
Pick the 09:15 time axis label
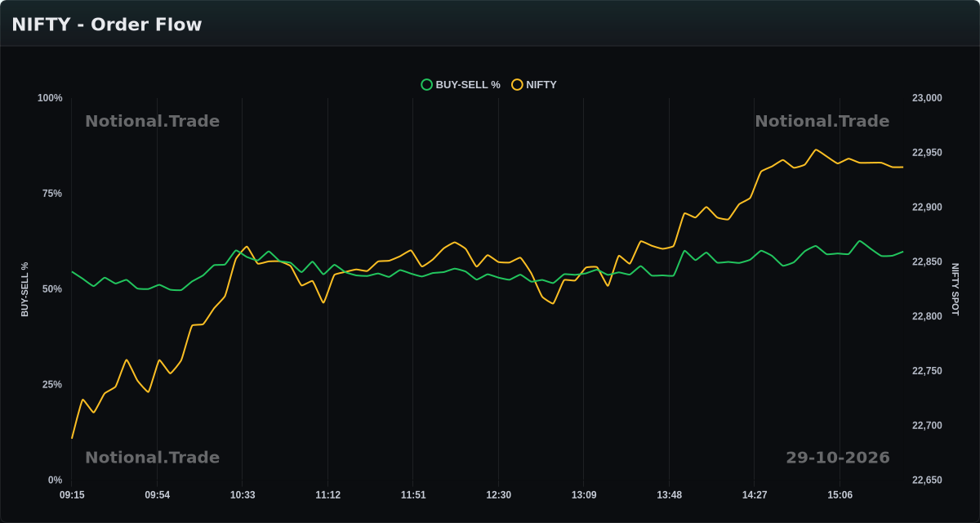72,495
